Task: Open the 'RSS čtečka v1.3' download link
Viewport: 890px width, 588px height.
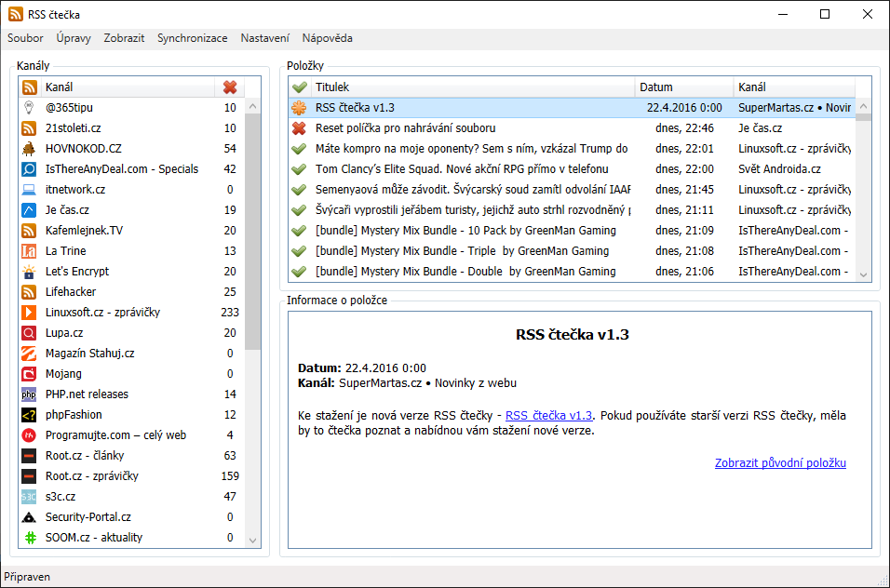Action: tap(548, 416)
